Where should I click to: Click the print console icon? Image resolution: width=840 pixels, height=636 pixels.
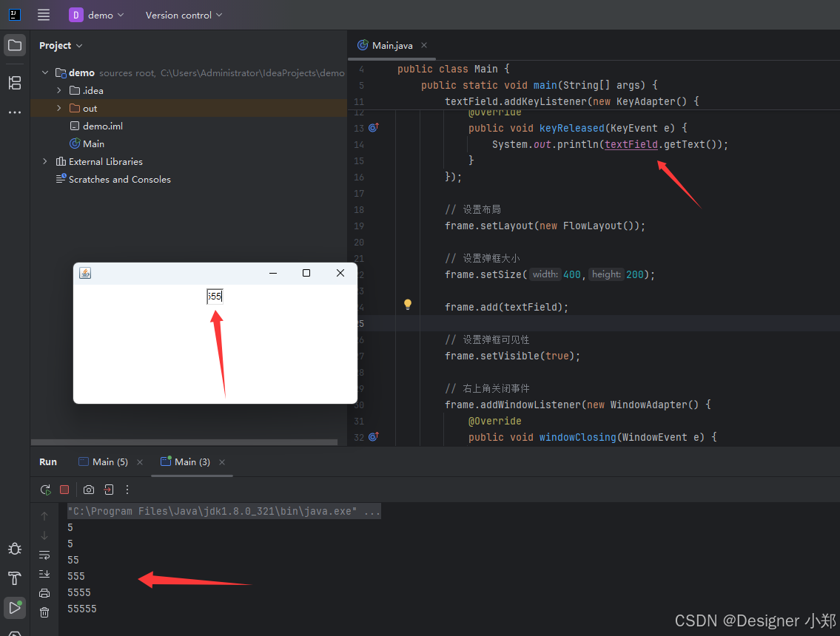point(44,593)
